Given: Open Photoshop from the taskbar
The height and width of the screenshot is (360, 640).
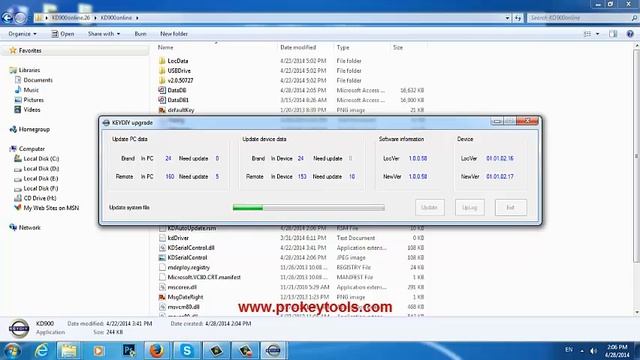Looking at the screenshot, I should [x=129, y=351].
